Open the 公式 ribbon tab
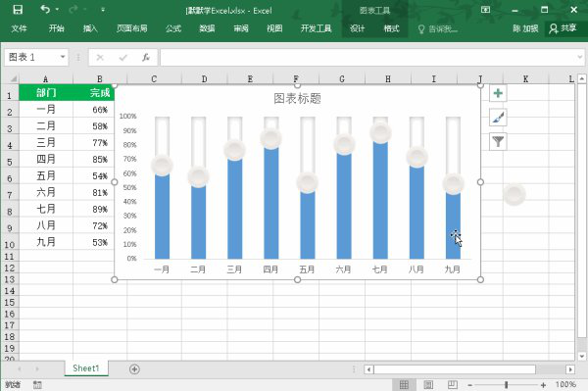Viewport: 588px width, 391px height. [173, 28]
